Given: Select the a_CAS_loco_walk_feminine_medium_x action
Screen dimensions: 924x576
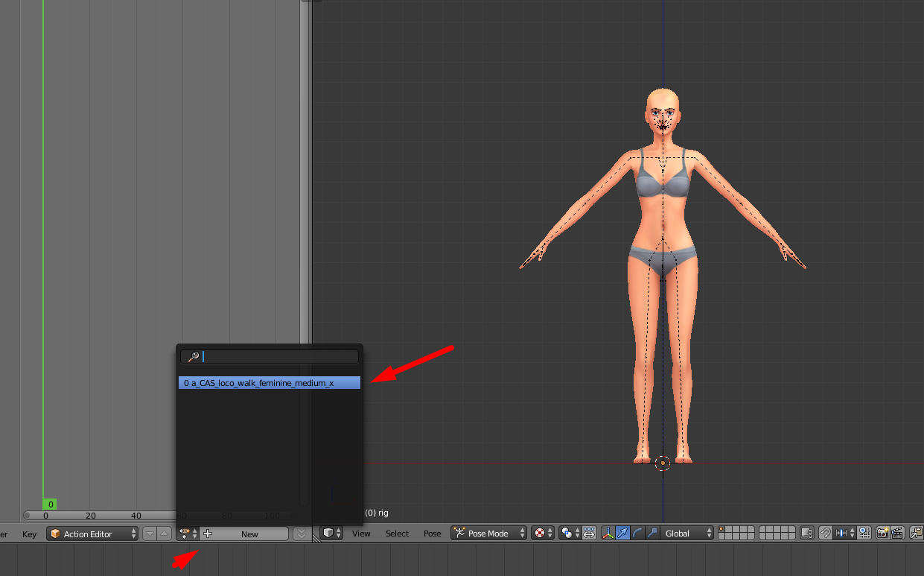Looking at the screenshot, I should click(x=269, y=382).
